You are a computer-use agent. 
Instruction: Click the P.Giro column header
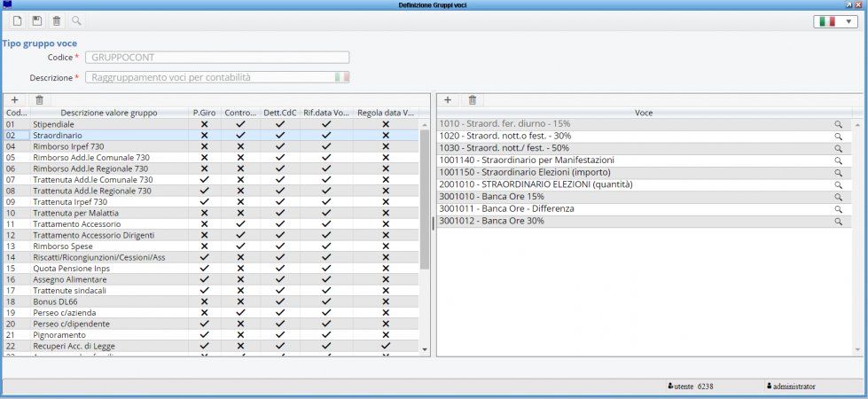[204, 113]
